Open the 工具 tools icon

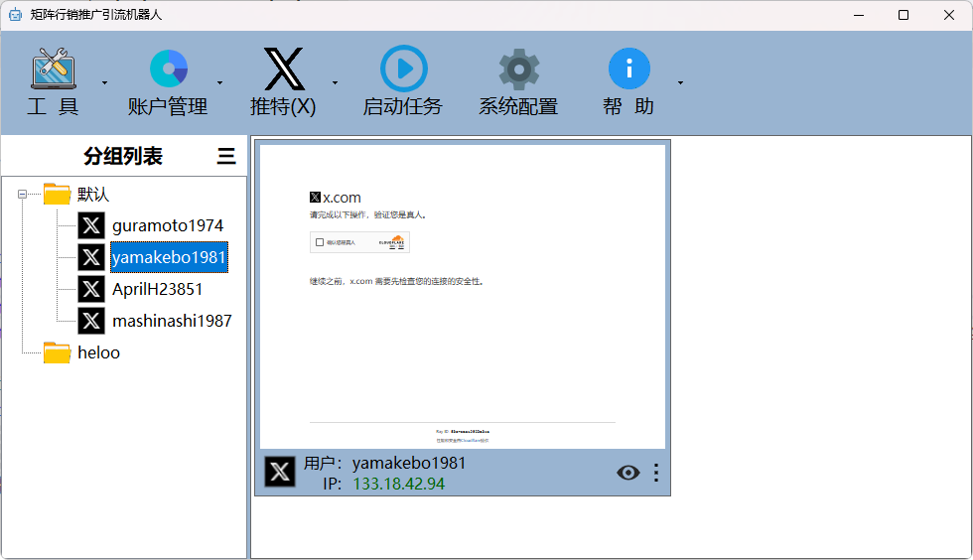pos(54,69)
